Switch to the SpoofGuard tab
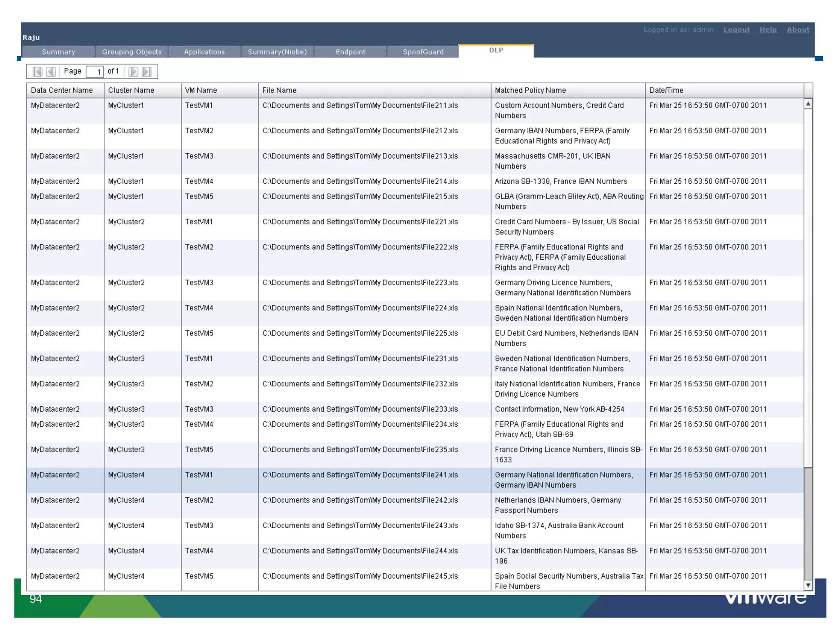This screenshot has height=630, width=840. coord(423,52)
